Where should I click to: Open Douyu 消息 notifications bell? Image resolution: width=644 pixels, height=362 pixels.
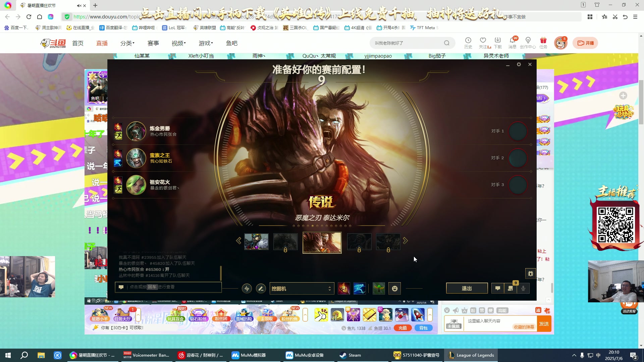[x=513, y=43]
